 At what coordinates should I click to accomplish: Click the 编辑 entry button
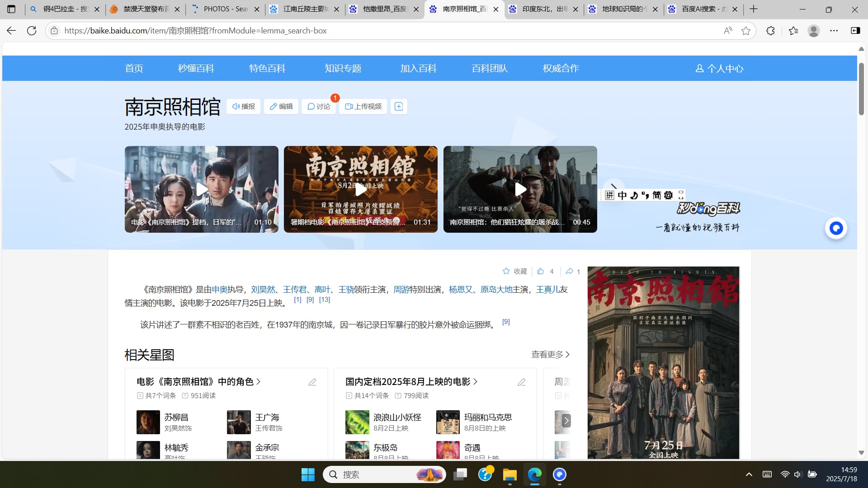tap(281, 106)
